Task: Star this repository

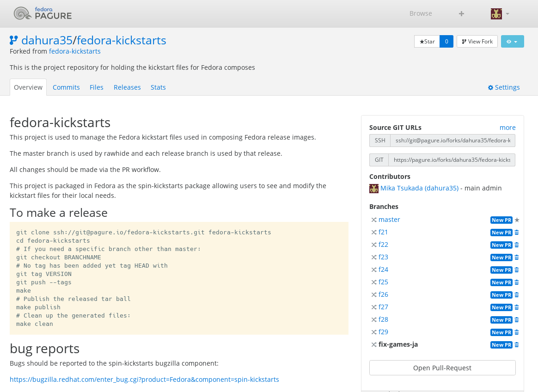Action: pyautogui.click(x=427, y=42)
